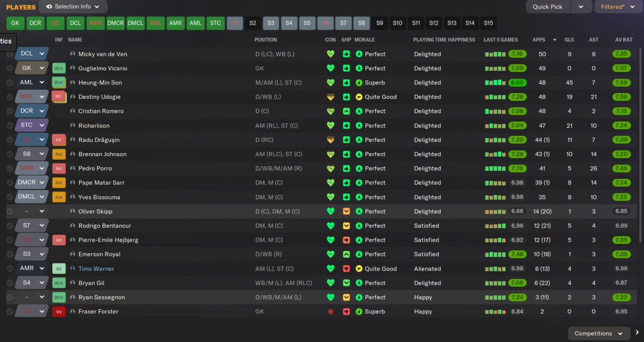The width and height of the screenshot is (644, 342).
Task: Click the Wnt badge next to Guglielmo Vicario
Action: tap(59, 68)
